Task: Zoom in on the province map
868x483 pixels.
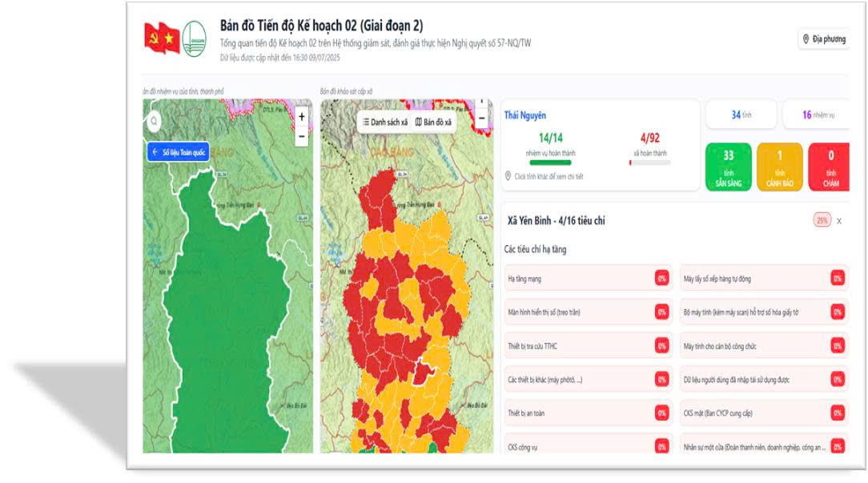Action: tap(302, 117)
